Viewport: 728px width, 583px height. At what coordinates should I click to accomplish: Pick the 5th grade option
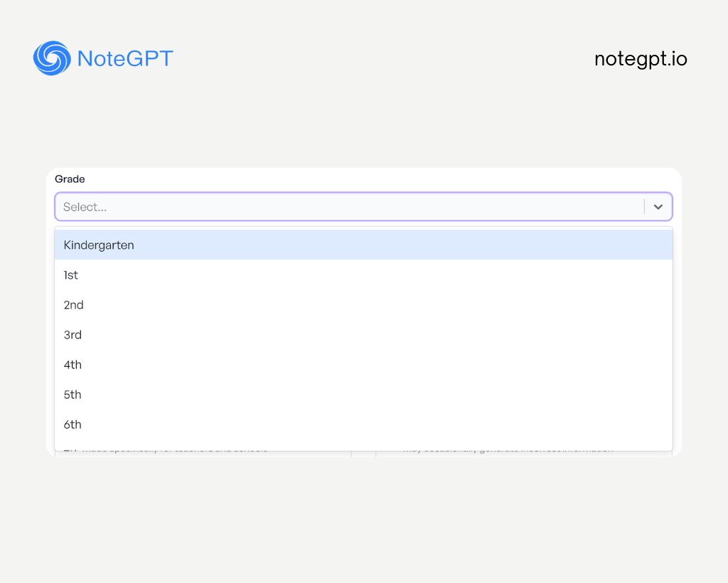click(x=73, y=395)
